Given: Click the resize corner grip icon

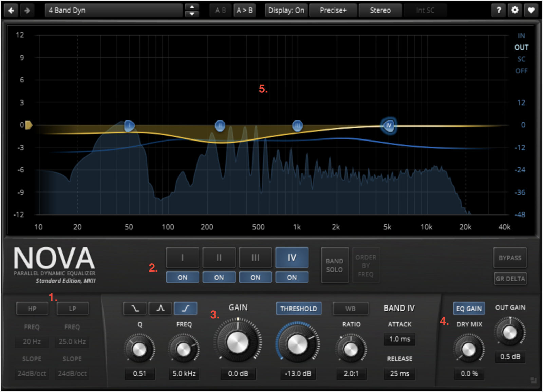Looking at the screenshot, I should point(533,380).
